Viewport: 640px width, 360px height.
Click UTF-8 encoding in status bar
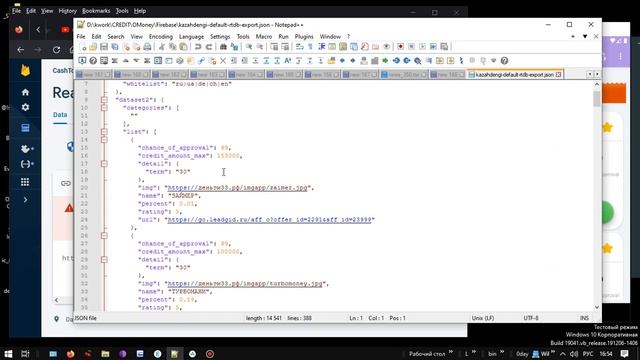point(531,318)
